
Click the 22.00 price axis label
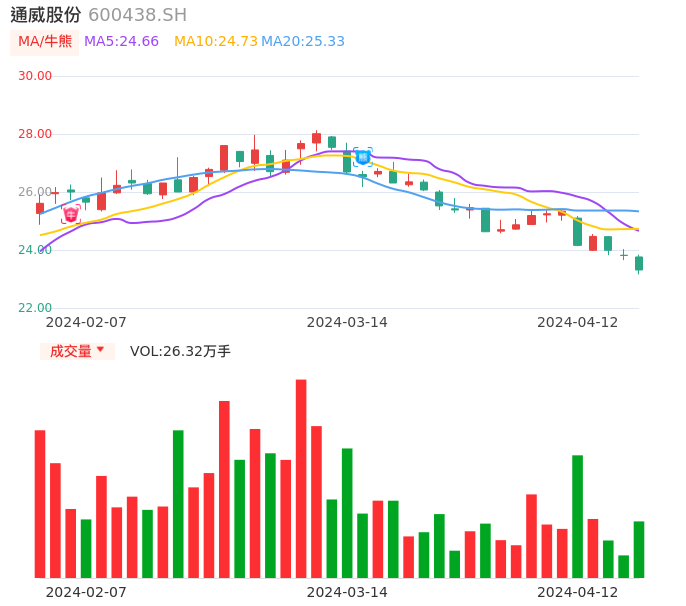[x=35, y=308]
